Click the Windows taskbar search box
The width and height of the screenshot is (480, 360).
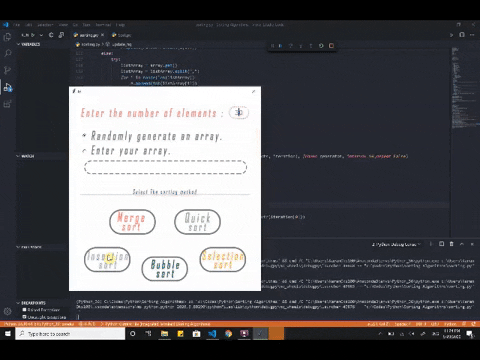pos(70,333)
